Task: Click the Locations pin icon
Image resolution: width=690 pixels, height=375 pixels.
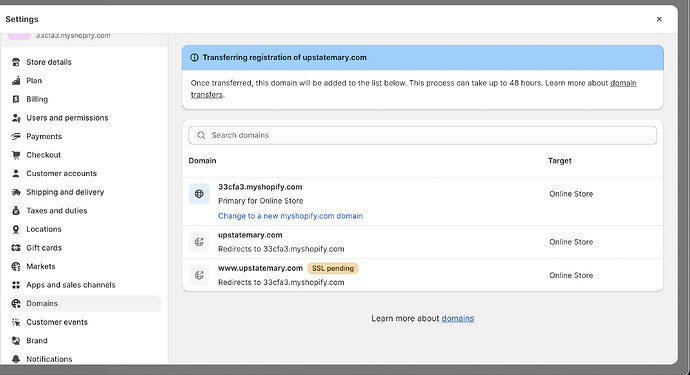Action: point(16,229)
